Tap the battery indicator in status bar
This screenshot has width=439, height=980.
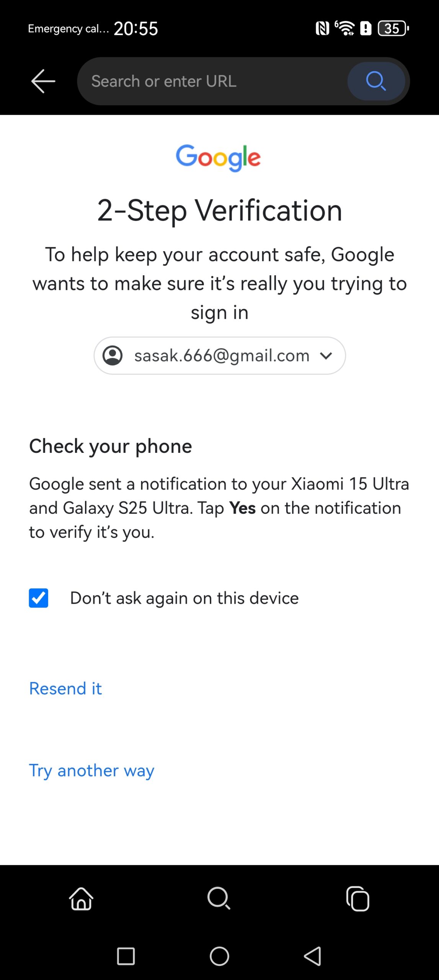(x=393, y=28)
